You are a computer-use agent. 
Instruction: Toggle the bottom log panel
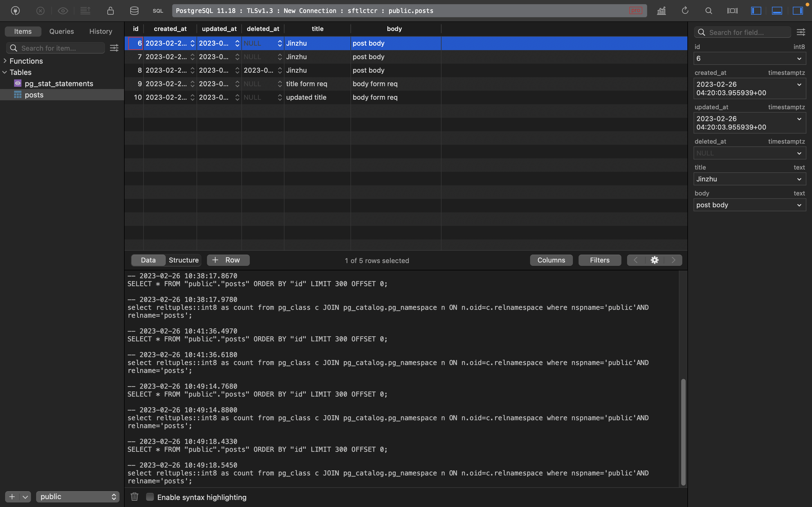tap(777, 10)
